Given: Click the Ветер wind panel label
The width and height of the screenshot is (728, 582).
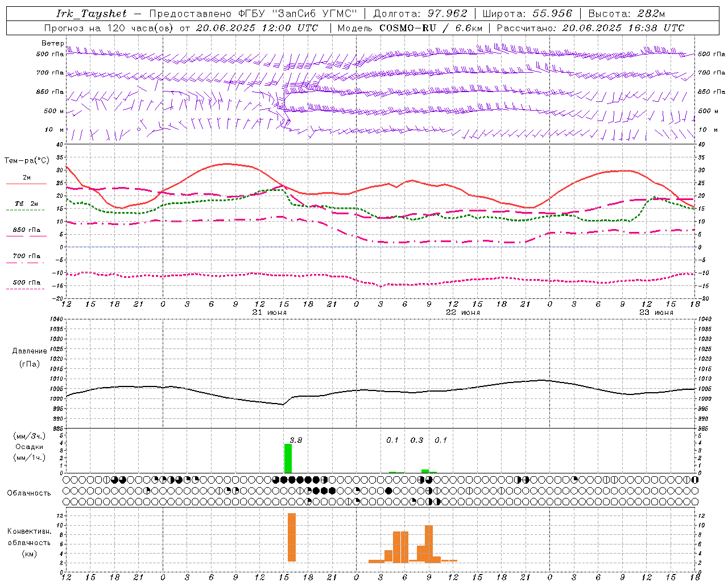Looking at the screenshot, I should pyautogui.click(x=52, y=43).
